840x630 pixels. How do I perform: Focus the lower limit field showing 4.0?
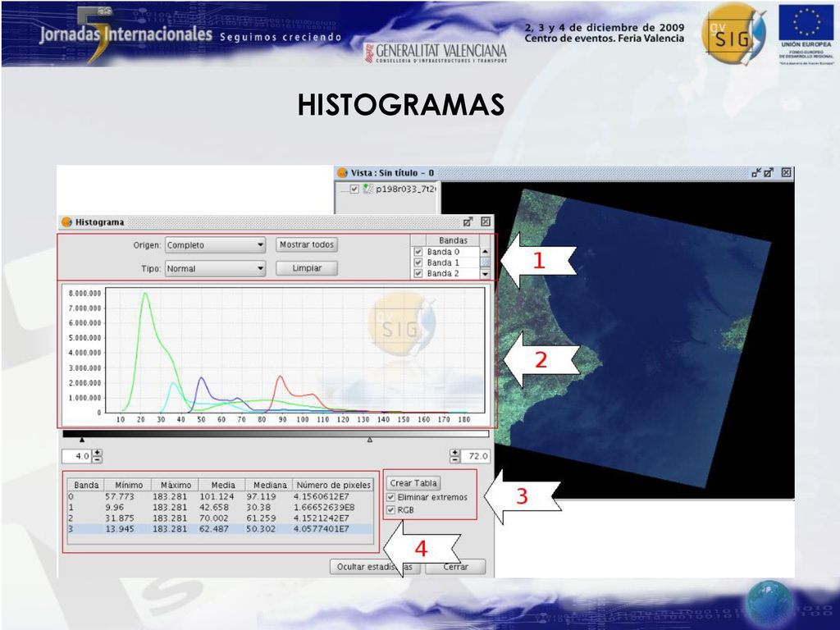tap(76, 456)
